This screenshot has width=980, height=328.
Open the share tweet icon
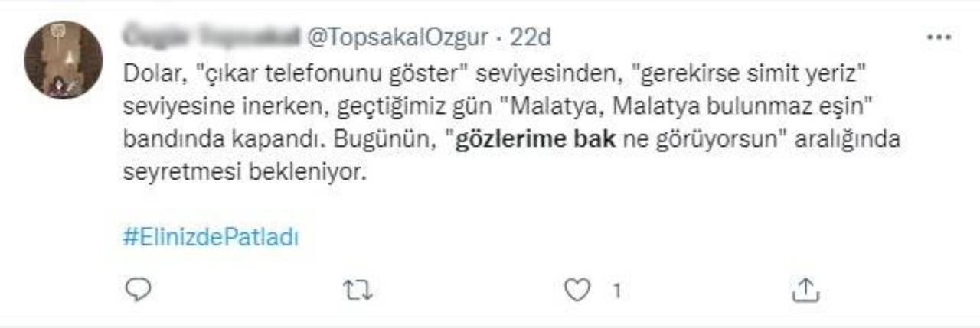pos(805,289)
